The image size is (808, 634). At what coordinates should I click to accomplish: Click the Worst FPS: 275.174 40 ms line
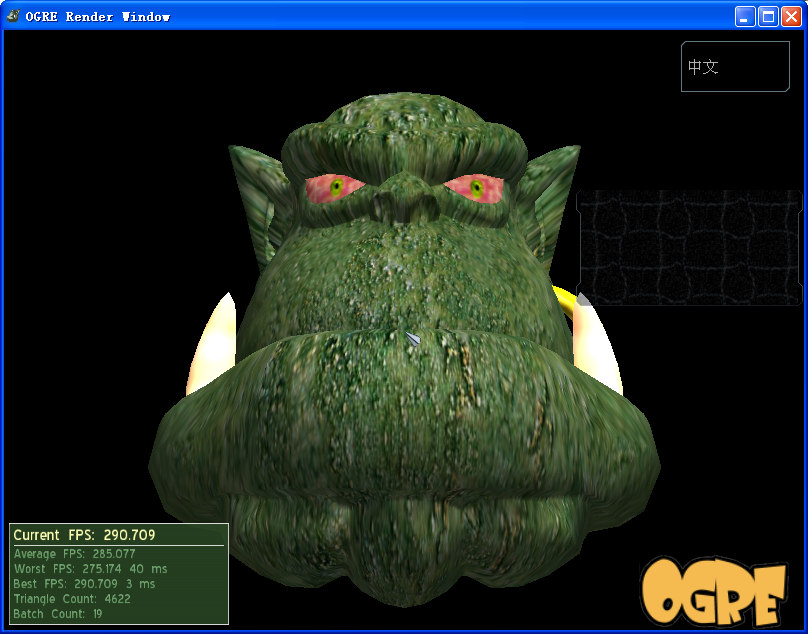[91, 569]
